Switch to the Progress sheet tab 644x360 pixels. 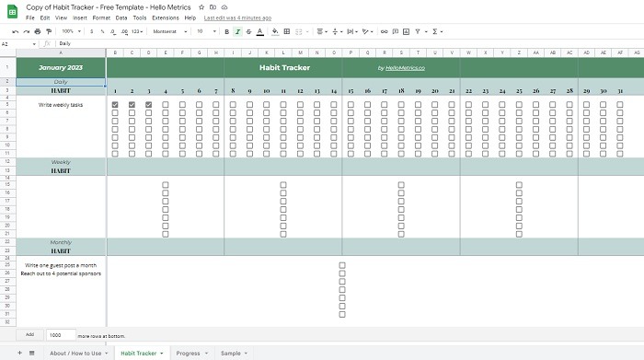191,353
